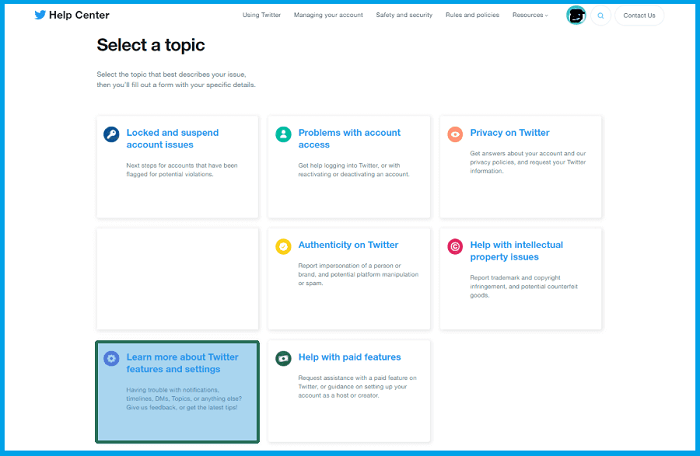Click the 'Select a topic' heading
The height and width of the screenshot is (456, 700).
click(x=151, y=45)
